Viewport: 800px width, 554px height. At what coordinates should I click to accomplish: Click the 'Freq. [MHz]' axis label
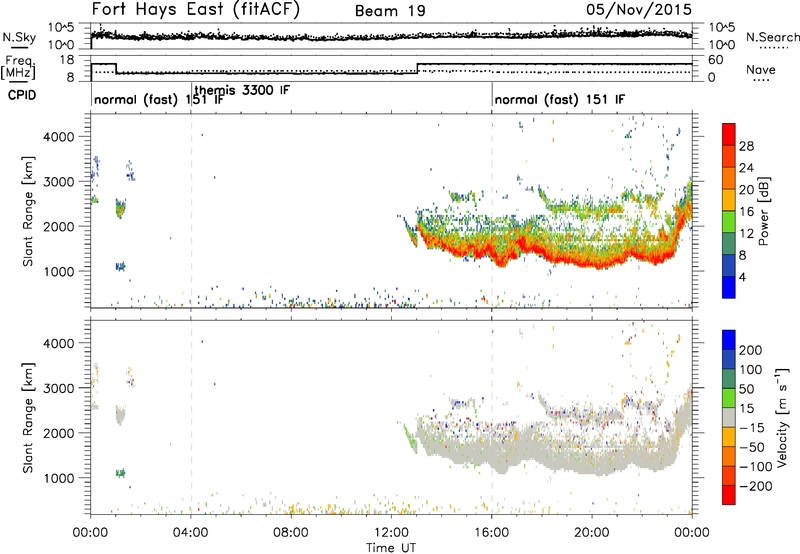(18, 67)
